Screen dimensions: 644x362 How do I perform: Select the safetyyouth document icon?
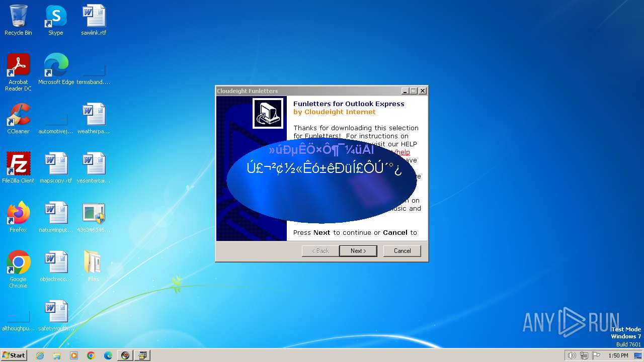pos(56,316)
